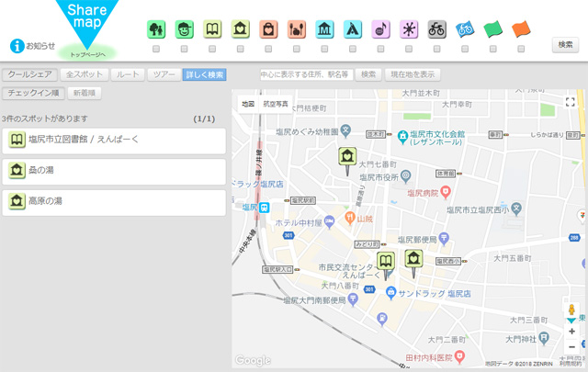Check the box under the book icon
Image resolution: width=588 pixels, height=372 pixels.
(x=212, y=49)
